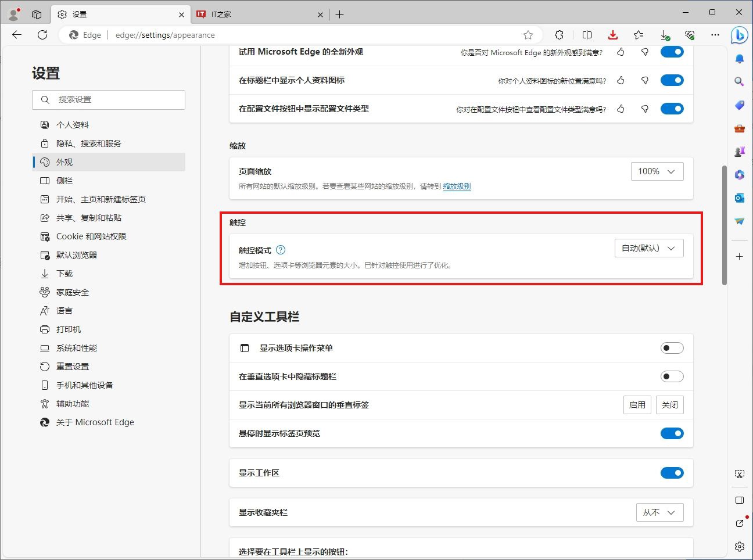
Task: Open the Extensions menu in the toolbar
Action: pos(559,35)
